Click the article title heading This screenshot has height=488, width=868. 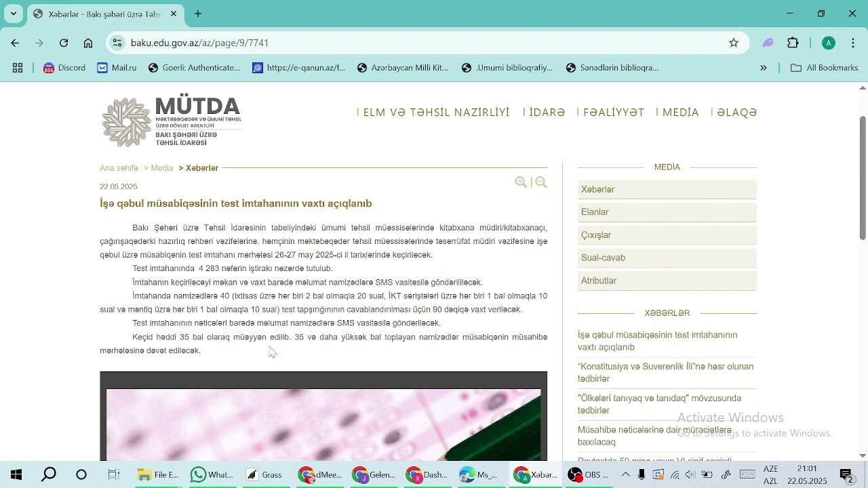236,203
